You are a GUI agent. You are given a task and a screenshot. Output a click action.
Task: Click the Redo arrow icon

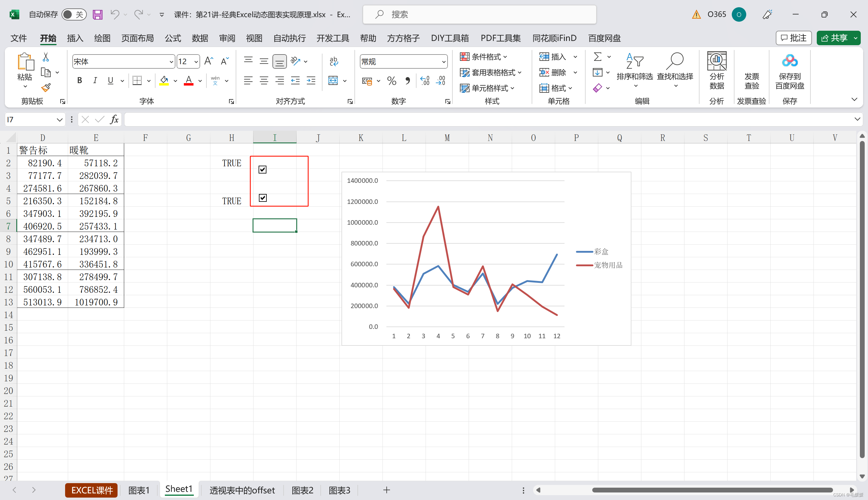click(138, 14)
